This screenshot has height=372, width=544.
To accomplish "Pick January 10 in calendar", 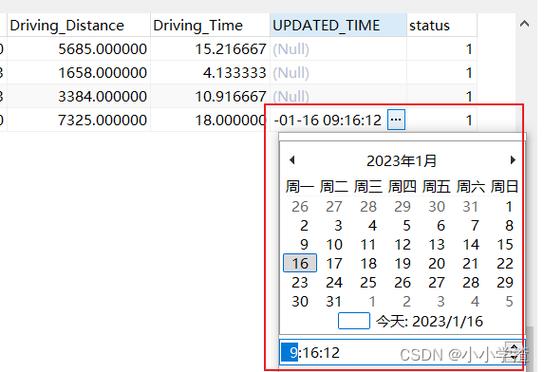I will tap(334, 244).
